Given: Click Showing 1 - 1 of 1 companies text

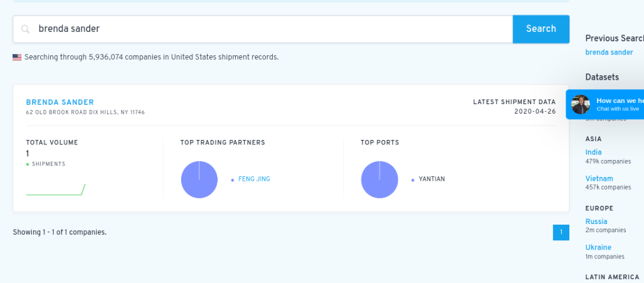Looking at the screenshot, I should [60, 232].
